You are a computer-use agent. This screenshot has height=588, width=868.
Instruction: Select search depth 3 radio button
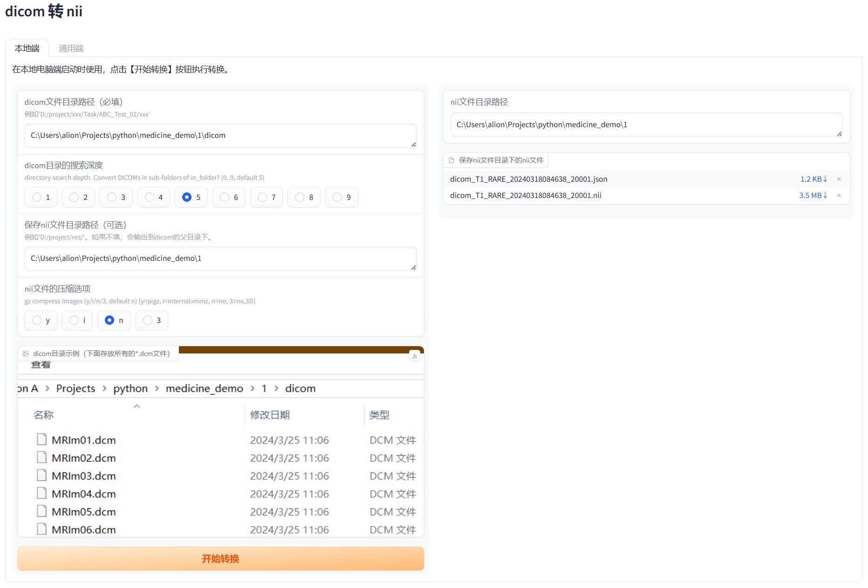pyautogui.click(x=116, y=197)
